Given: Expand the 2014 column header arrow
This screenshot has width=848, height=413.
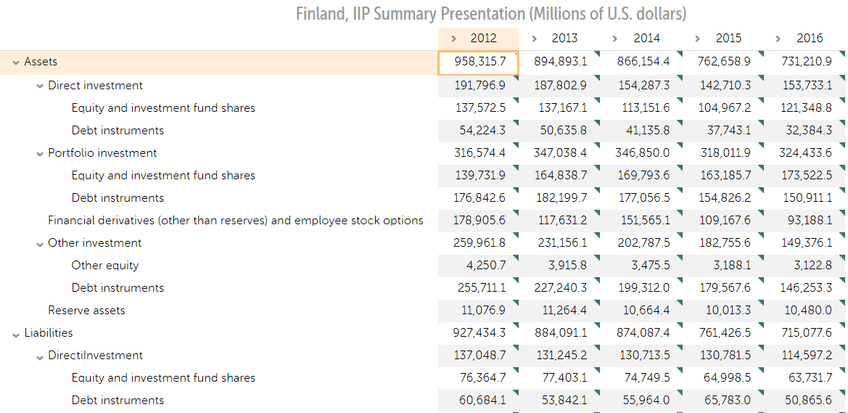Looking at the screenshot, I should [617, 38].
